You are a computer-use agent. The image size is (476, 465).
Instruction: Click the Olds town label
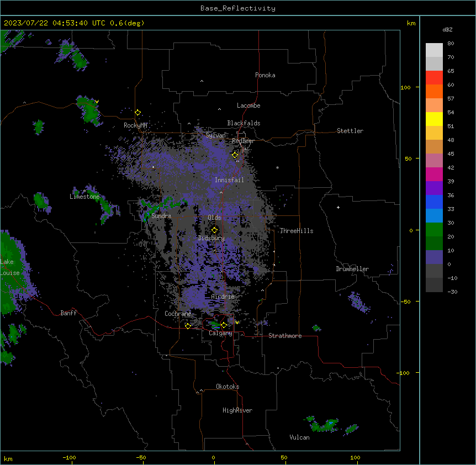(x=214, y=218)
